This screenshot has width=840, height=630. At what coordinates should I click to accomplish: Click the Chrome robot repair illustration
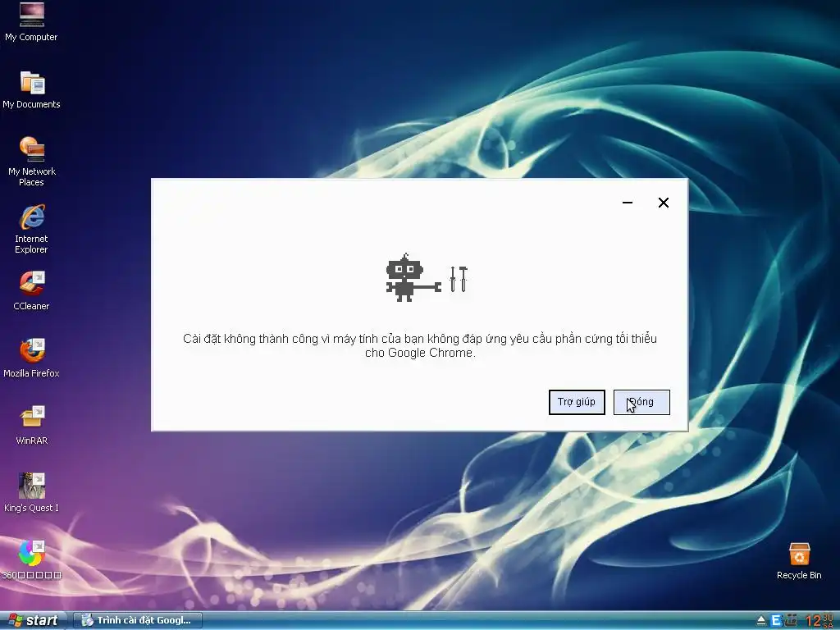pos(427,277)
